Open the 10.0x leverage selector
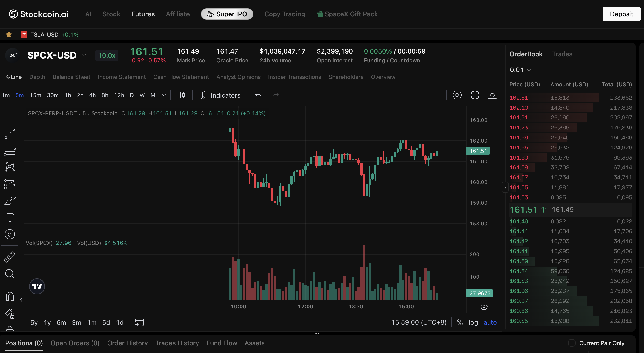This screenshot has width=644, height=353. click(x=107, y=55)
